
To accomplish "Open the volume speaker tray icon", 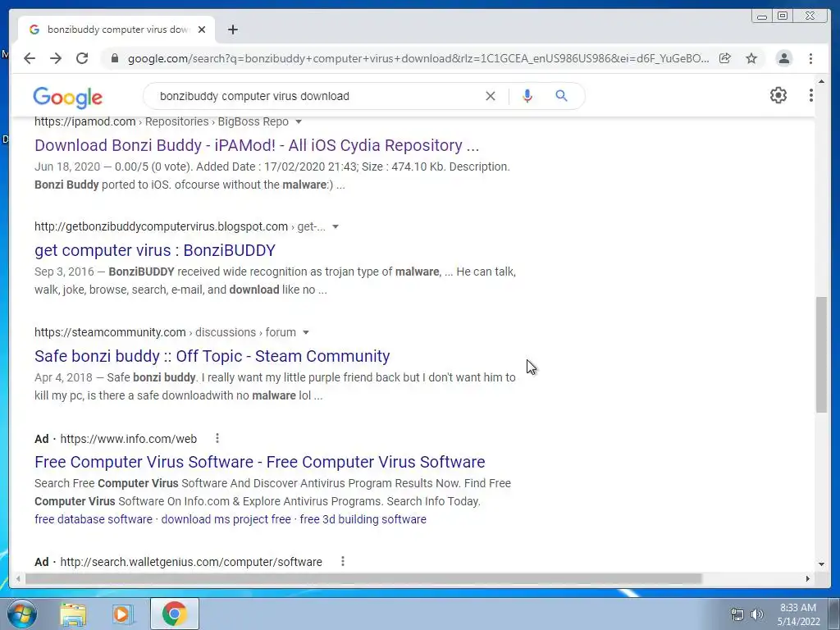I will [x=757, y=614].
